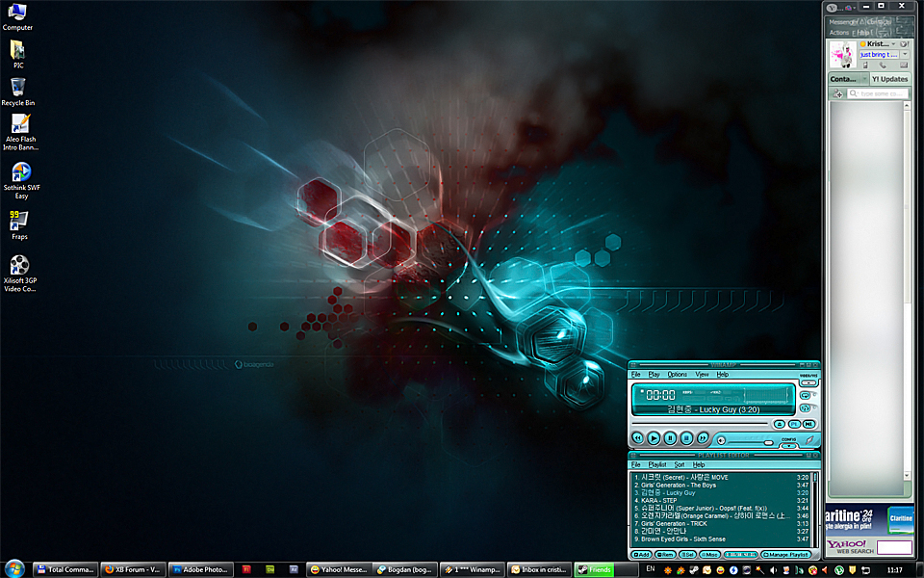Switch to the Contacts tab
The image size is (924, 578).
coord(843,79)
